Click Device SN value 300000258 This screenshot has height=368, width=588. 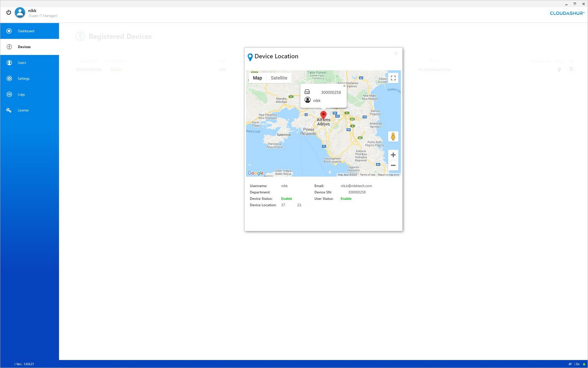pyautogui.click(x=357, y=192)
